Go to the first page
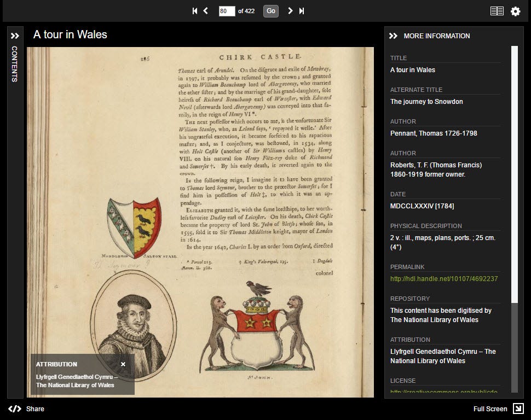The image size is (531, 420). [x=195, y=11]
